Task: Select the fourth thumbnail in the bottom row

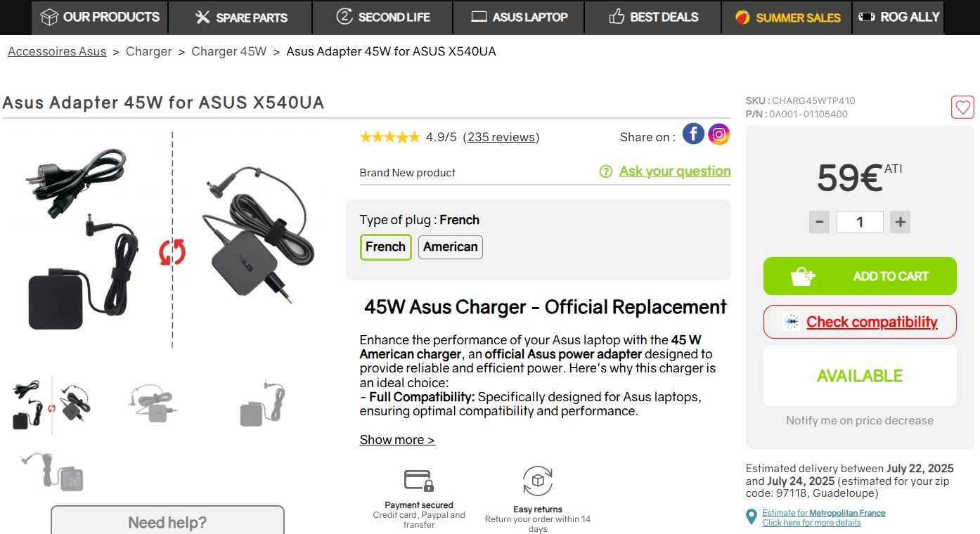Action: 52,471
